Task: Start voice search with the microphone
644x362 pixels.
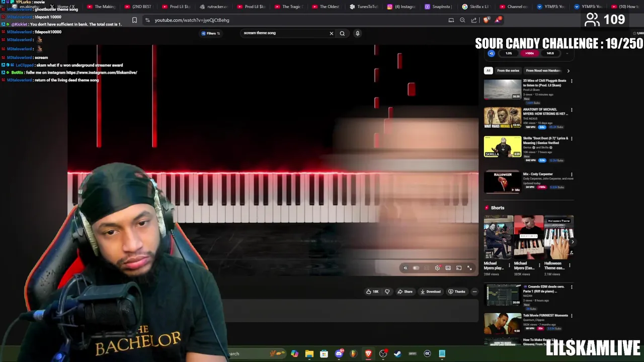Action: [358, 33]
